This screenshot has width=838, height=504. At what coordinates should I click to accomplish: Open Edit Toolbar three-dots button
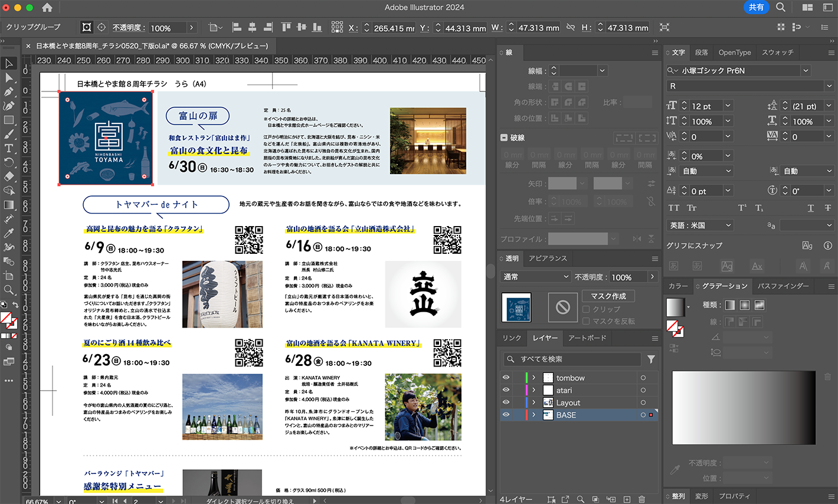point(9,381)
